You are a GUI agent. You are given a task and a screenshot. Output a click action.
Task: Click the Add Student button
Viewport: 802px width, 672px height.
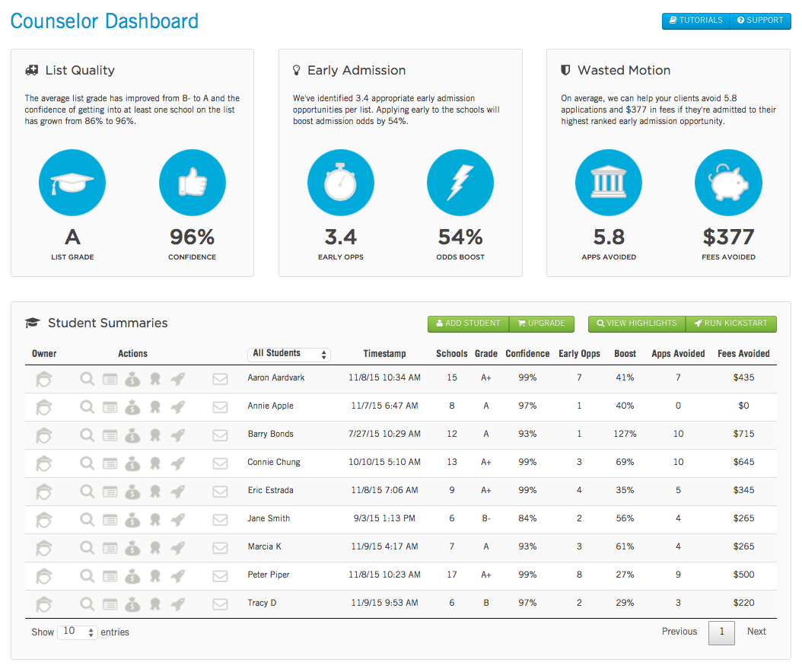(x=468, y=323)
